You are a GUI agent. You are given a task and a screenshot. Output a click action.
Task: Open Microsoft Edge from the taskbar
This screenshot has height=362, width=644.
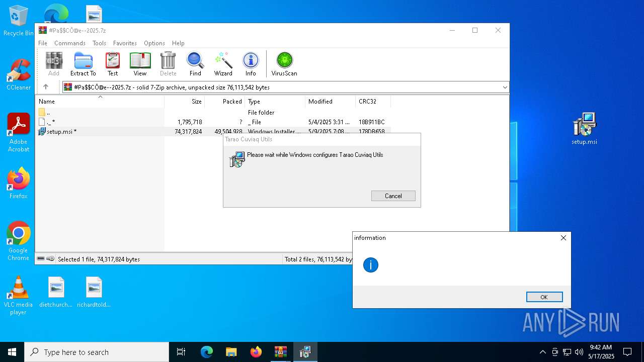[x=207, y=352]
